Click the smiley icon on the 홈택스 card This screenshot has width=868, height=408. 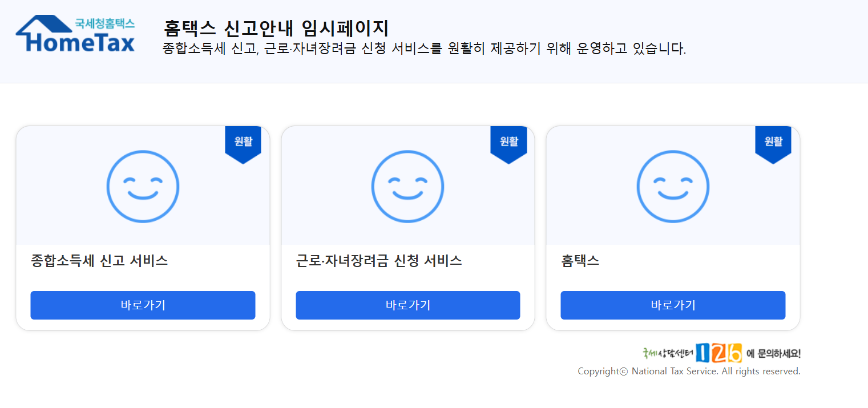[673, 187]
